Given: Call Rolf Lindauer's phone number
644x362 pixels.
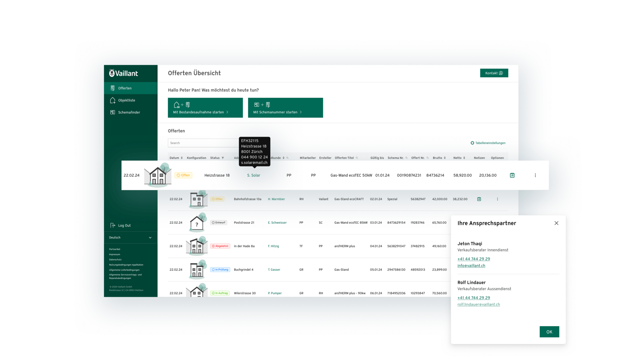Looking at the screenshot, I should [x=474, y=298].
